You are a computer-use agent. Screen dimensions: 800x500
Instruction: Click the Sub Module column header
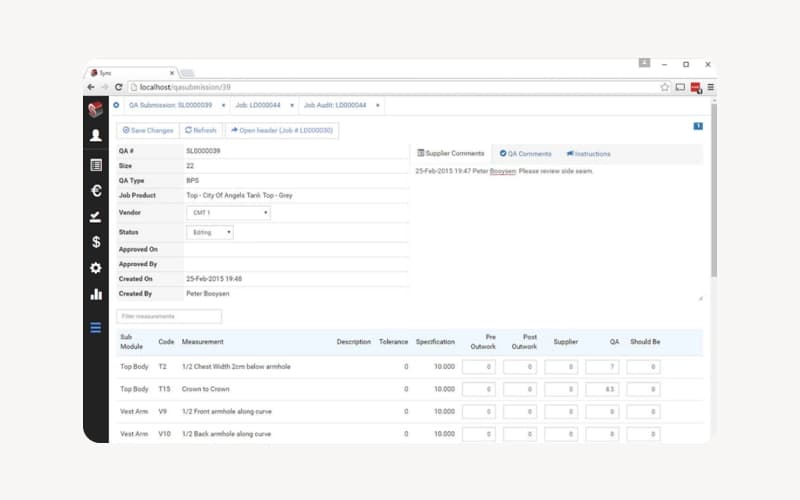click(131, 342)
